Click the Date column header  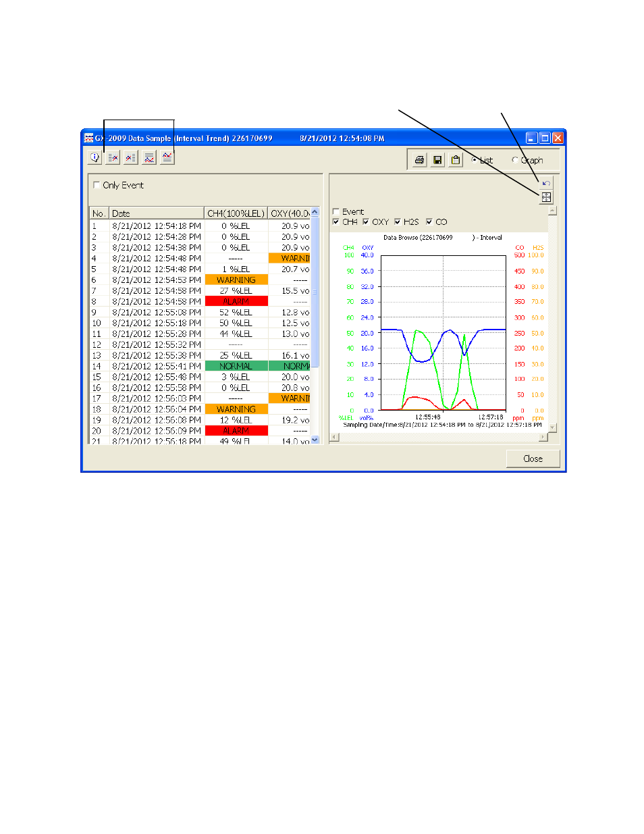(157, 213)
